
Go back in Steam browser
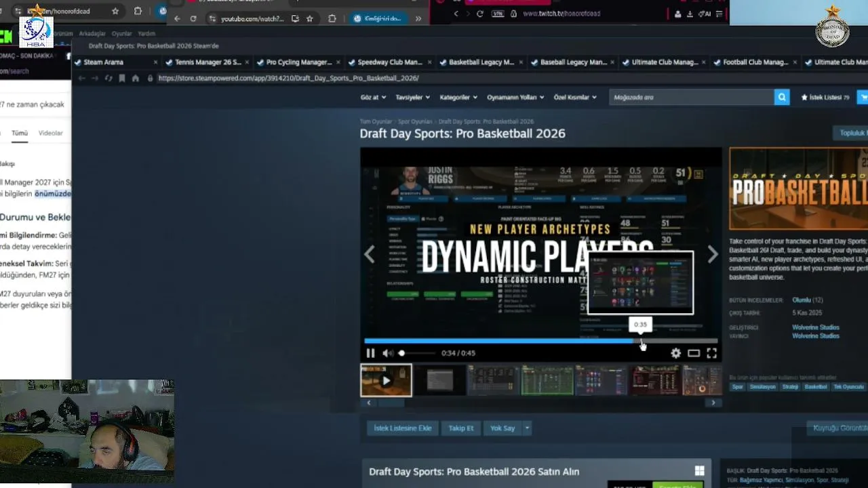(81, 79)
